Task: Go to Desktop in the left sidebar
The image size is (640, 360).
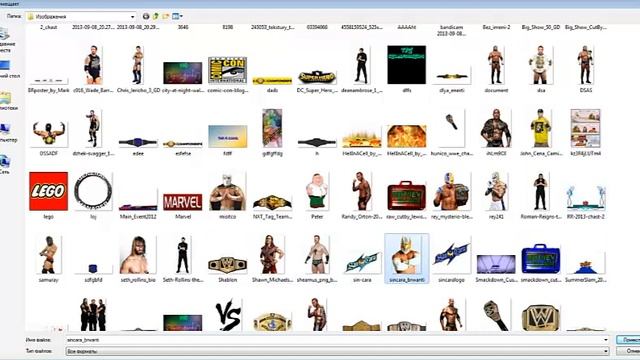Action: coord(7,69)
